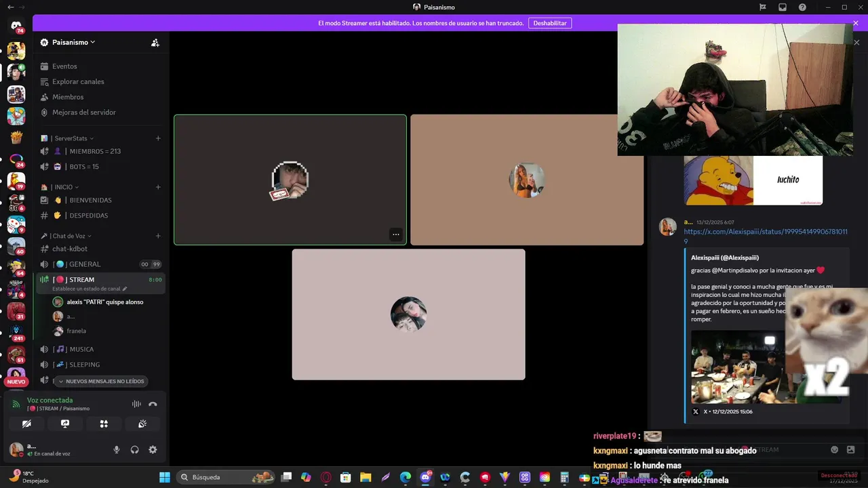Focus the pink bottom participant tile
The height and width of the screenshot is (488, 868).
(x=409, y=314)
